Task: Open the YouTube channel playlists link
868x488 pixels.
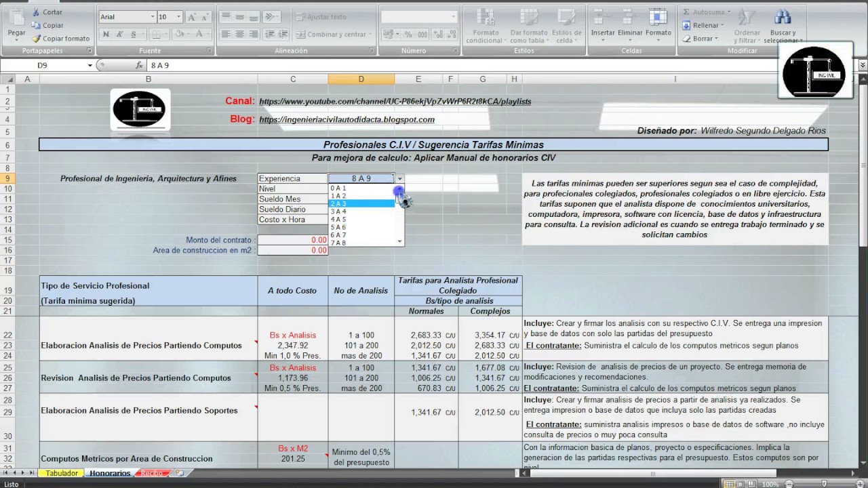Action: [395, 102]
